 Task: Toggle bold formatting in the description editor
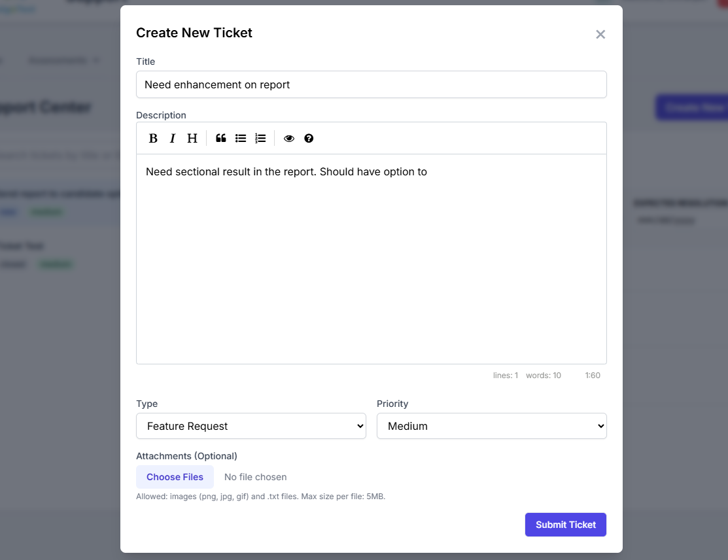click(152, 138)
